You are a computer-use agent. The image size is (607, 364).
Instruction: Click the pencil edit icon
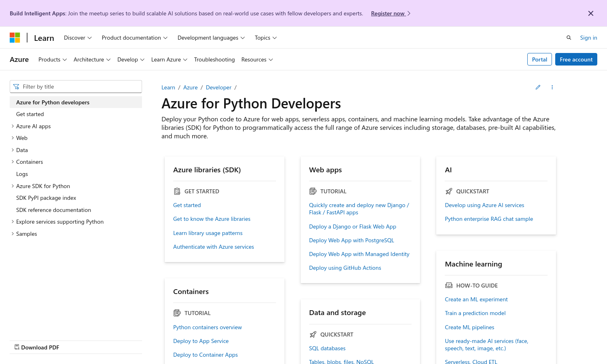(x=538, y=87)
